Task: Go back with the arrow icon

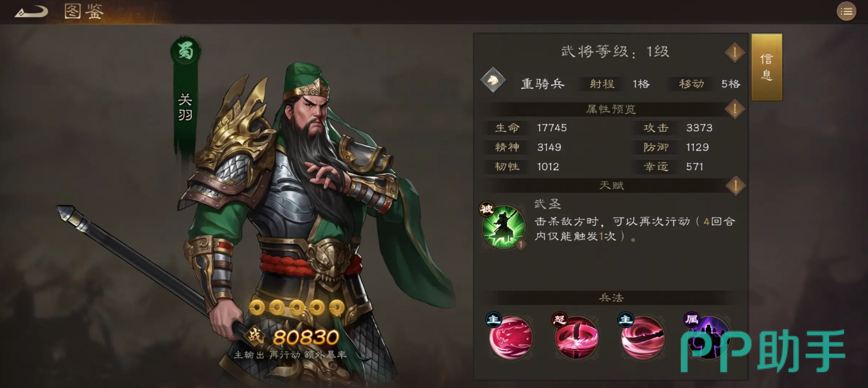Action: point(31,11)
